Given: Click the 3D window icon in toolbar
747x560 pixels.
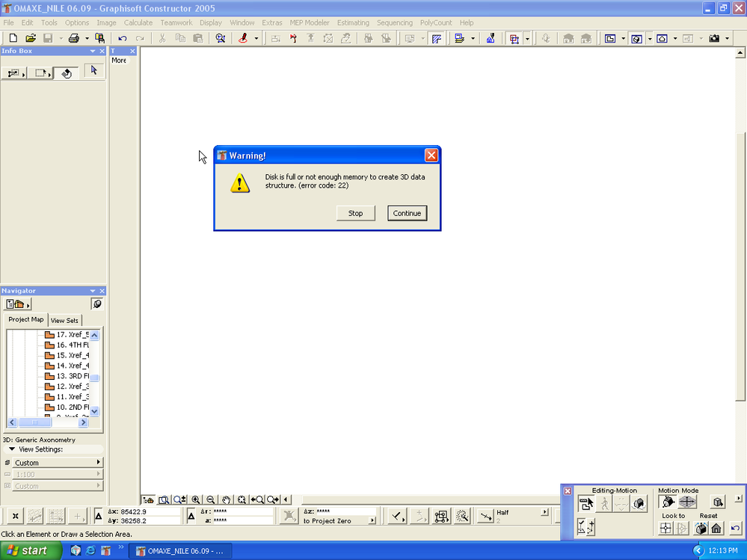Looking at the screenshot, I should (636, 39).
